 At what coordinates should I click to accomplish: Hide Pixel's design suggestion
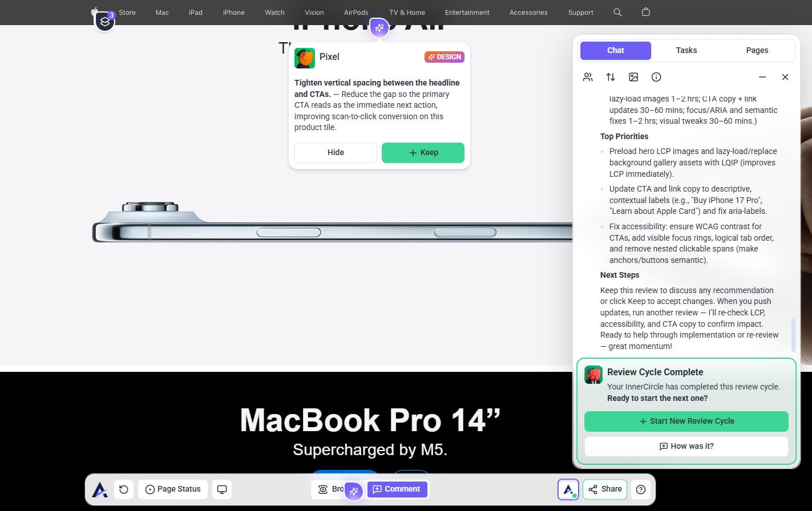[x=336, y=152]
